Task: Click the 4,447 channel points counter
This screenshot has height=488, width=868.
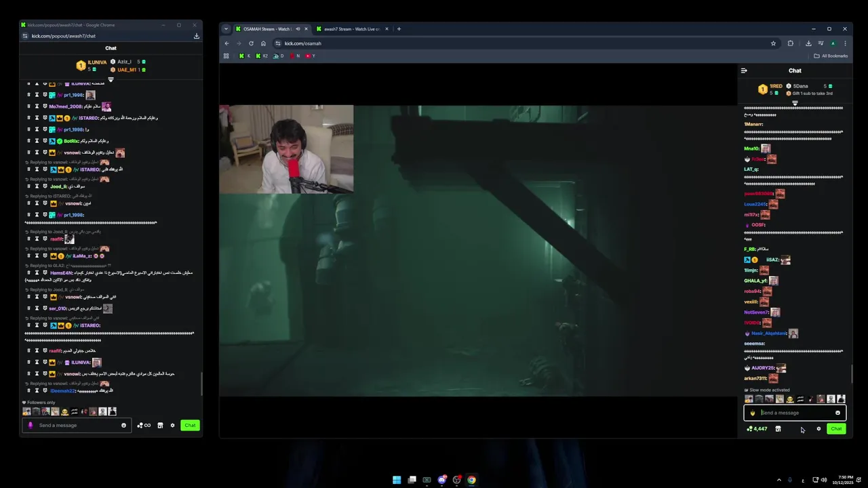Action: click(757, 428)
